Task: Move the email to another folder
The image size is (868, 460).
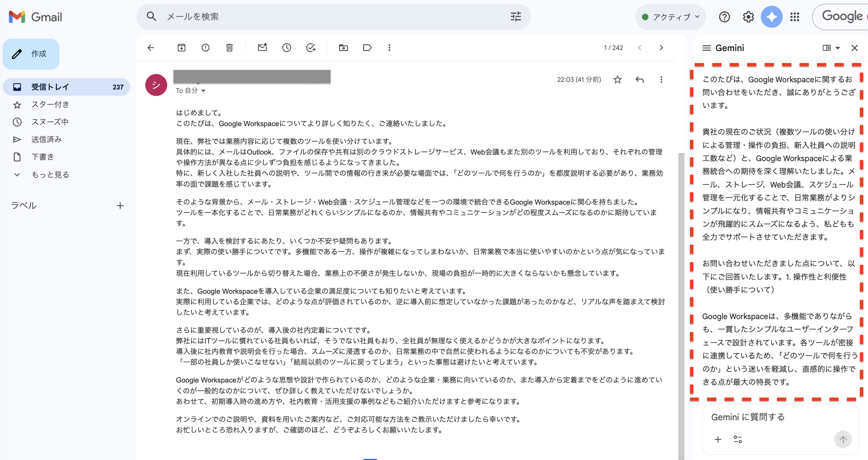Action: coord(344,48)
